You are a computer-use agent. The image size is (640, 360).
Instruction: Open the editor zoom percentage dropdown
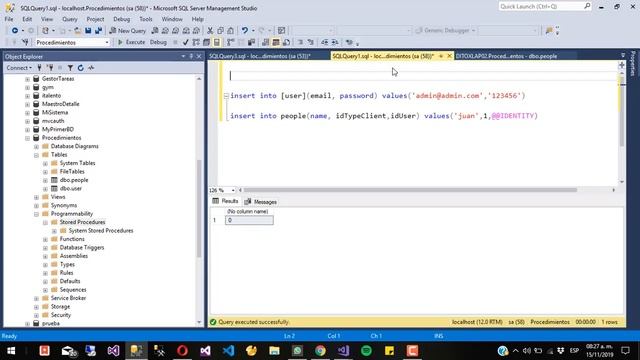click(233, 191)
